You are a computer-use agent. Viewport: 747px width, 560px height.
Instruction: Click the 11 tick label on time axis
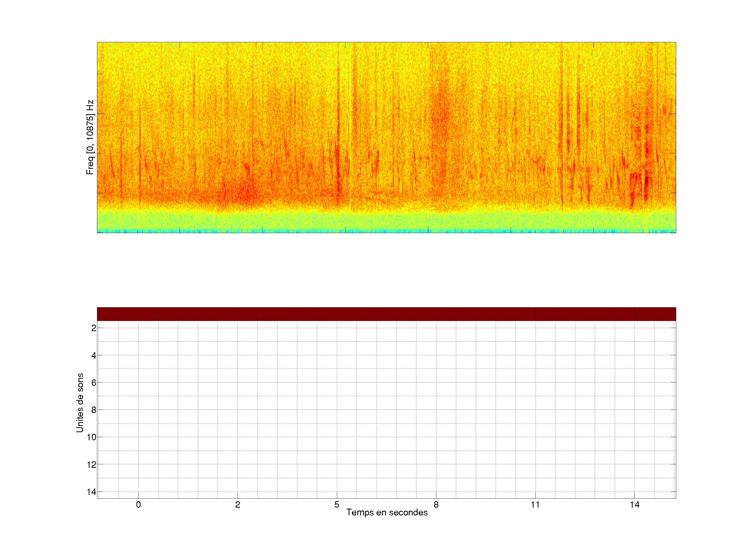tap(535, 505)
